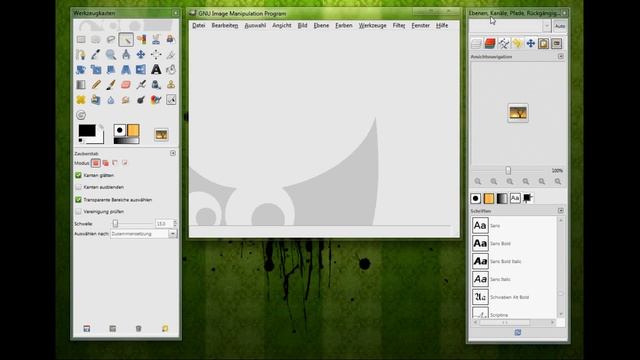
Task: Open Auswählen nach Zusammensetzung dropdown
Action: pyautogui.click(x=144, y=234)
